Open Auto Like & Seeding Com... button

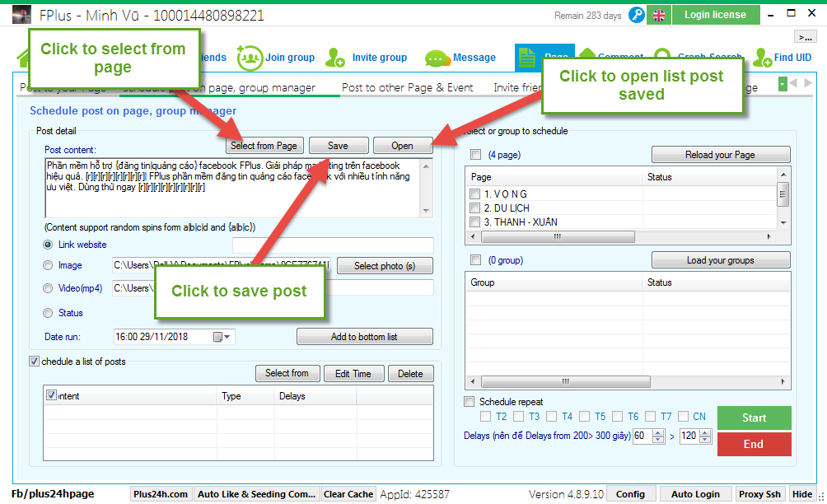(x=257, y=494)
